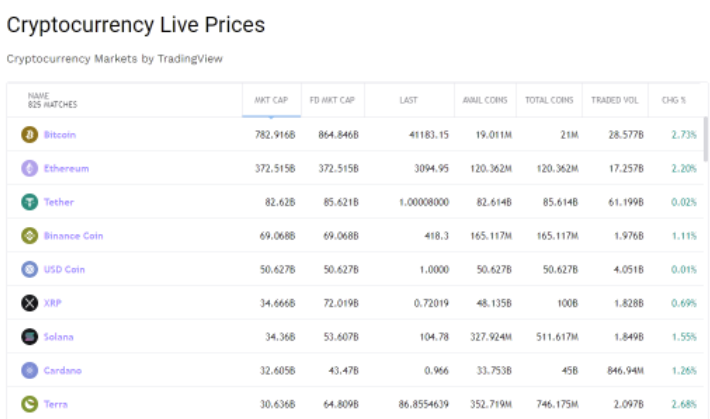Click Terra last price 86.8554639

tap(424, 404)
